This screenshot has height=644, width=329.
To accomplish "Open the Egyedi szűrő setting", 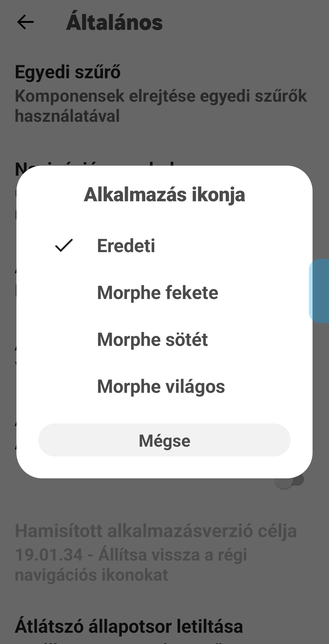I will pos(68,72).
